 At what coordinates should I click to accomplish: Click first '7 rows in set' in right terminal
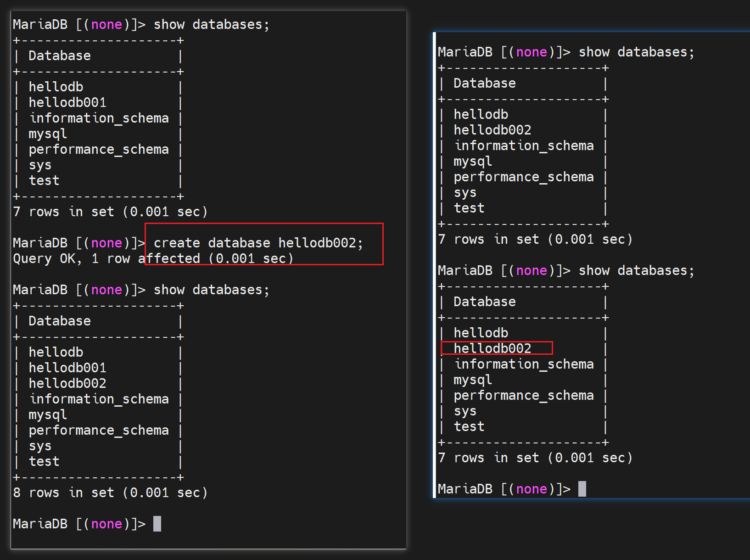point(535,239)
